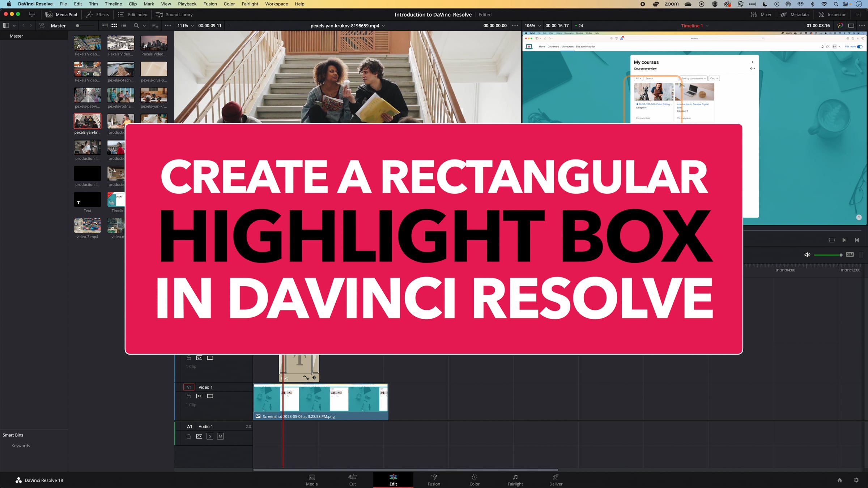Toggle loop playback in timeline viewer

point(832,240)
